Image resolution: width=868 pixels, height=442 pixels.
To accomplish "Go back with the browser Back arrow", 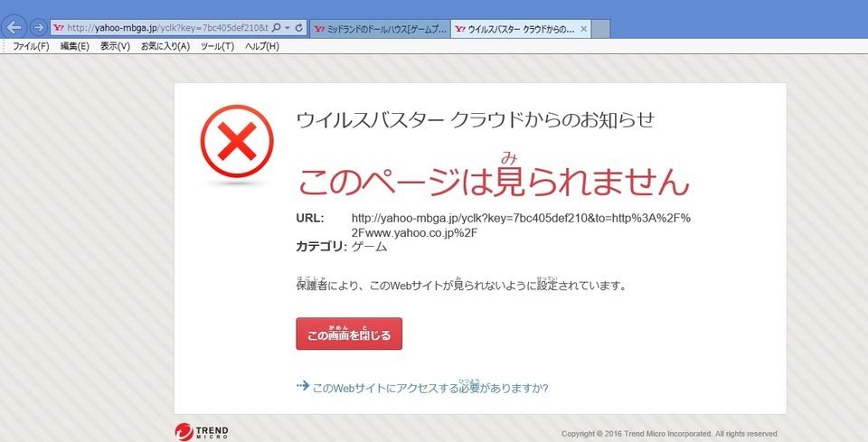I will tap(15, 26).
